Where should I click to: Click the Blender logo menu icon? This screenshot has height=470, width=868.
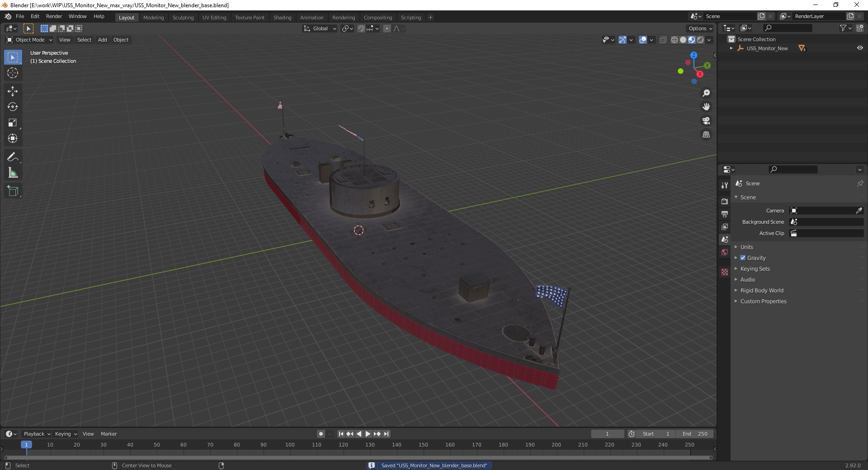(x=8, y=16)
